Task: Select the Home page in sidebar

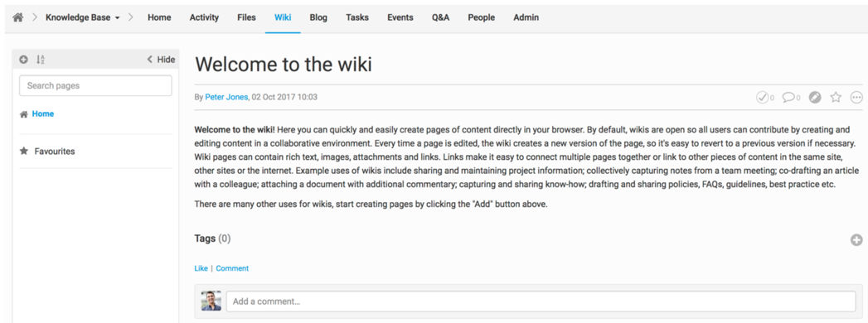Action: tap(42, 114)
